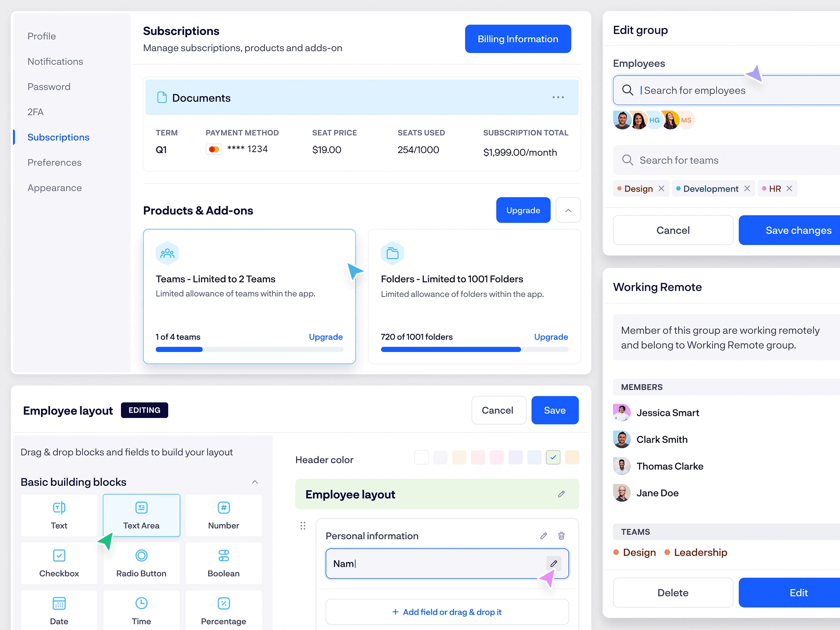Open the Documents three-dot menu
The width and height of the screenshot is (840, 630).
(x=558, y=98)
